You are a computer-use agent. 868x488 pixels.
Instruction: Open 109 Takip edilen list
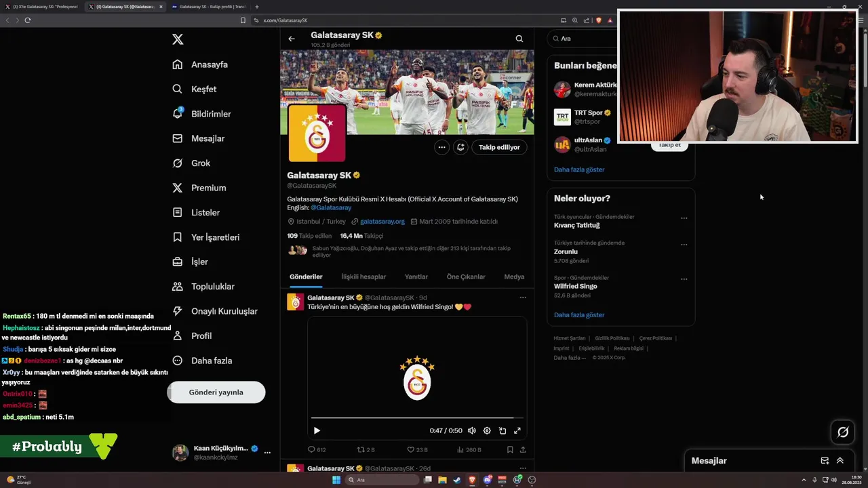point(309,236)
